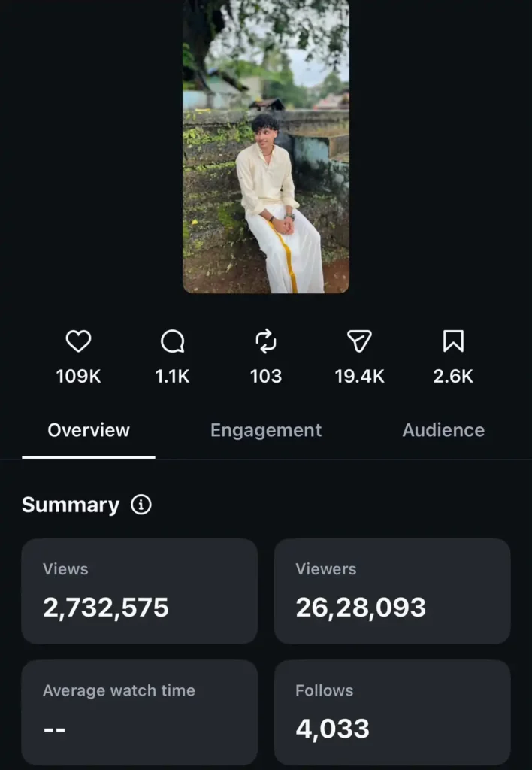Tap the bookmark saves icon
This screenshot has height=770, width=532.
pyautogui.click(x=453, y=341)
